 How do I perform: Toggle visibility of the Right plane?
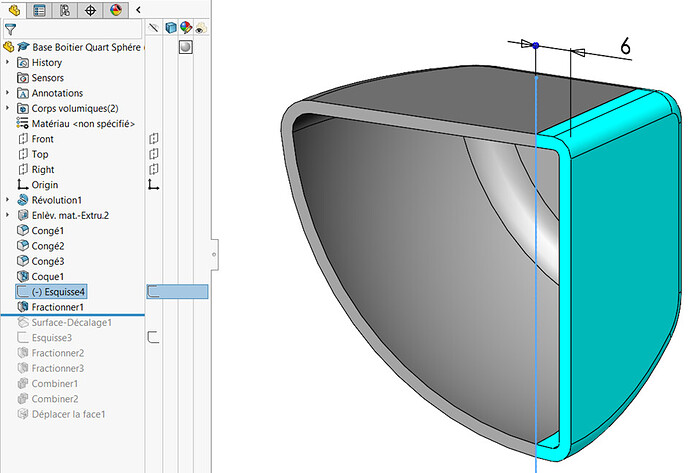[153, 169]
